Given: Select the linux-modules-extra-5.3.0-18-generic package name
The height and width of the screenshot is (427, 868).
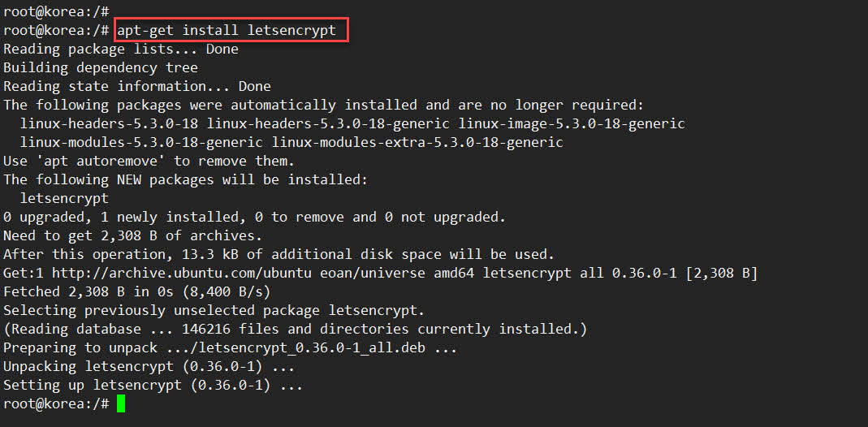Looking at the screenshot, I should pyautogui.click(x=417, y=142).
